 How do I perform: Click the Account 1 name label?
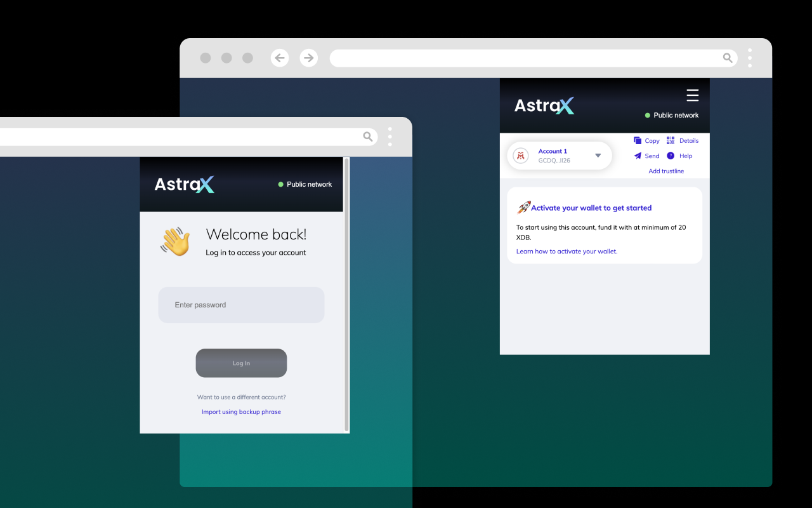pyautogui.click(x=553, y=151)
